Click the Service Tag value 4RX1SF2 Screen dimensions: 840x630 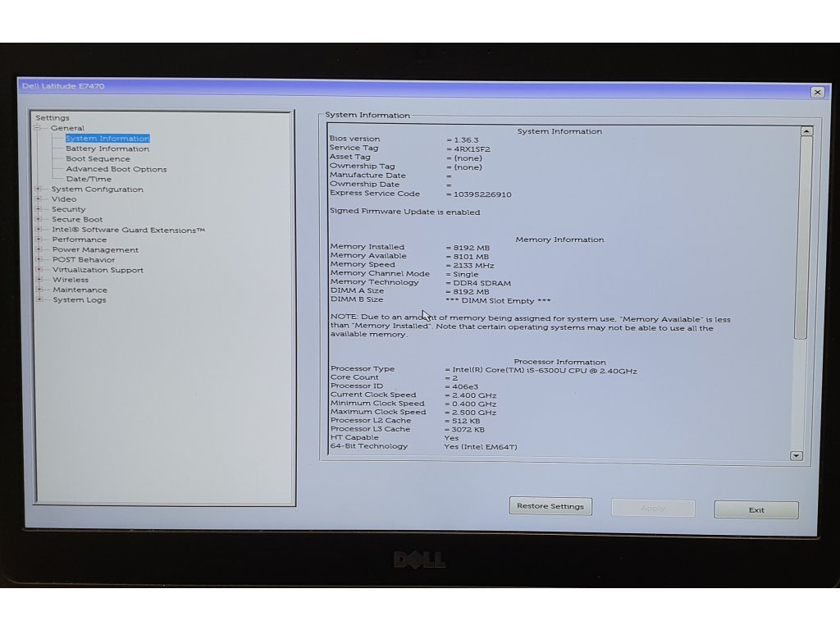(472, 149)
